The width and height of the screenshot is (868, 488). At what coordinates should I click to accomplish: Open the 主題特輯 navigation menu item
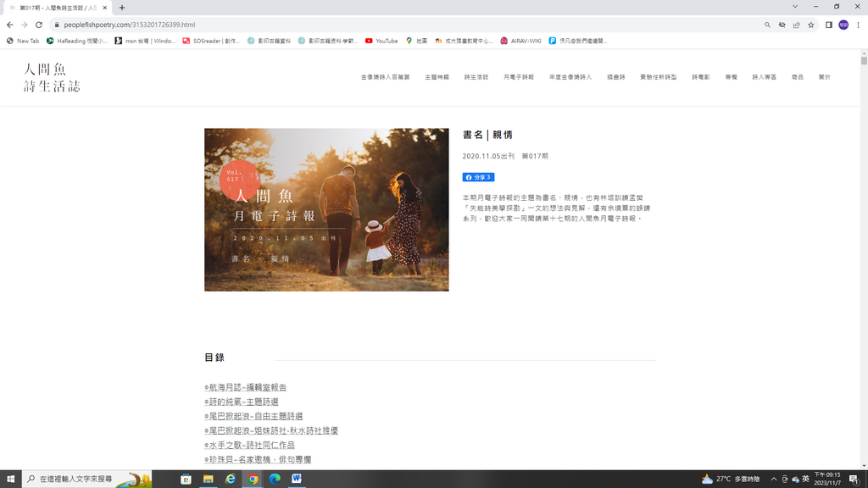[x=437, y=77]
